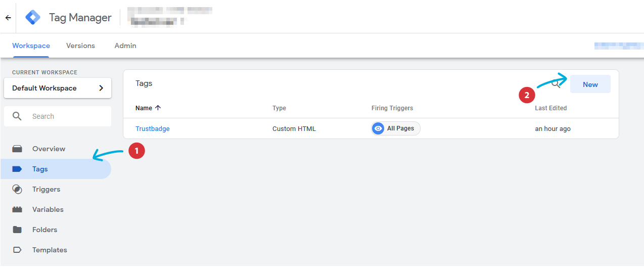Create a New tag button
The height and width of the screenshot is (269, 644).
(x=590, y=84)
